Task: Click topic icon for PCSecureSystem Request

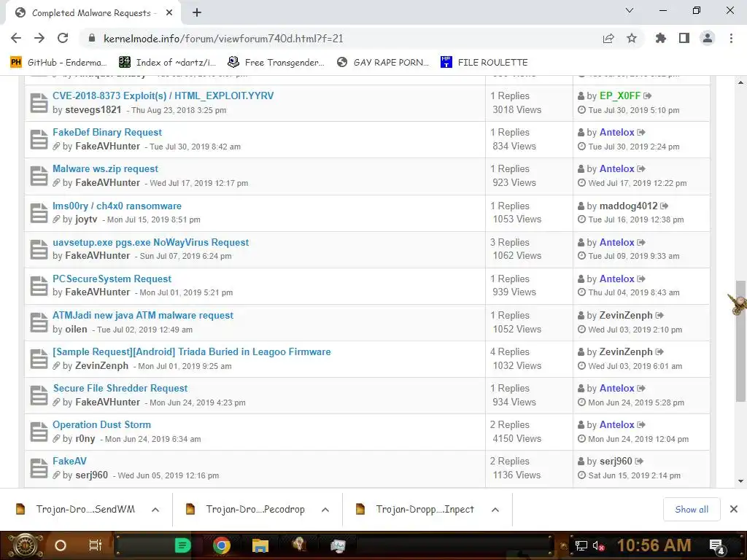Action: (x=39, y=286)
